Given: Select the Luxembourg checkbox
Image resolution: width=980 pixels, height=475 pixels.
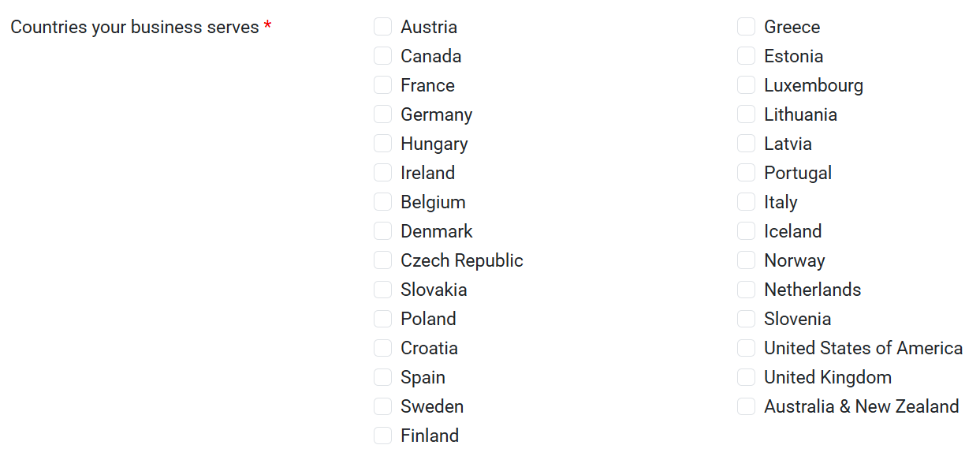Looking at the screenshot, I should (746, 85).
